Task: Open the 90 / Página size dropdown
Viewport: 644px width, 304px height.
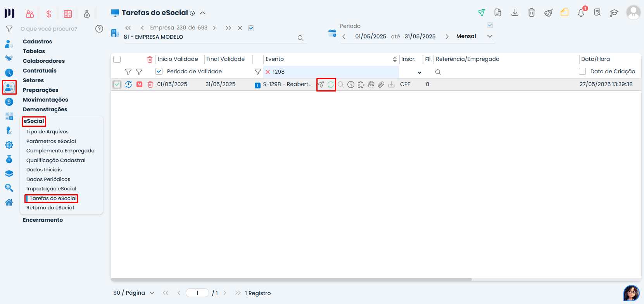Action: pyautogui.click(x=152, y=293)
